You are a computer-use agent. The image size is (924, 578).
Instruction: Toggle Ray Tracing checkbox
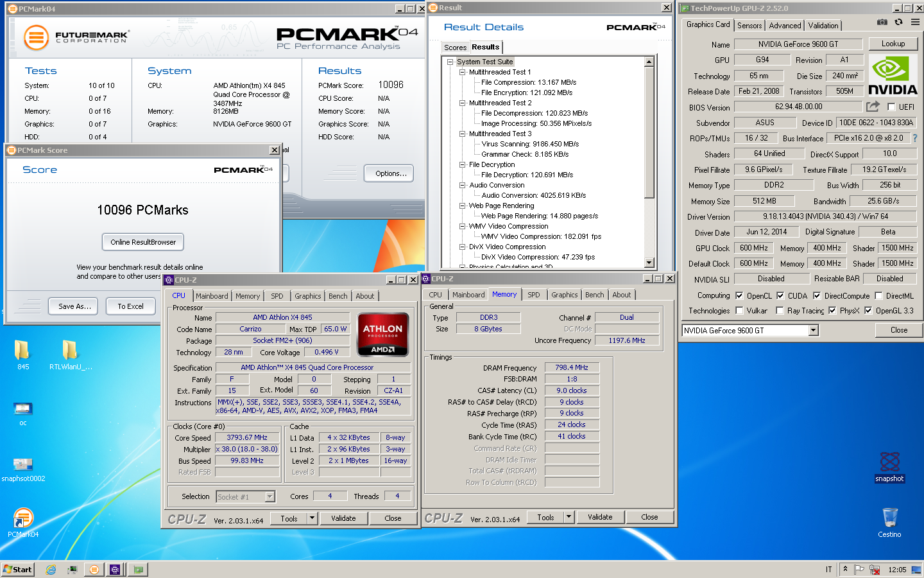point(780,311)
